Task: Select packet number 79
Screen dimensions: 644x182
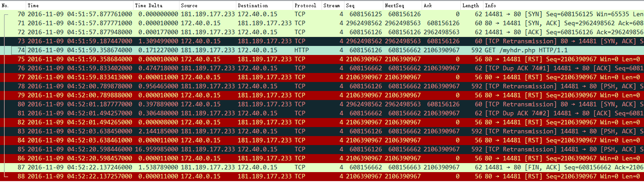Action: click(322, 95)
